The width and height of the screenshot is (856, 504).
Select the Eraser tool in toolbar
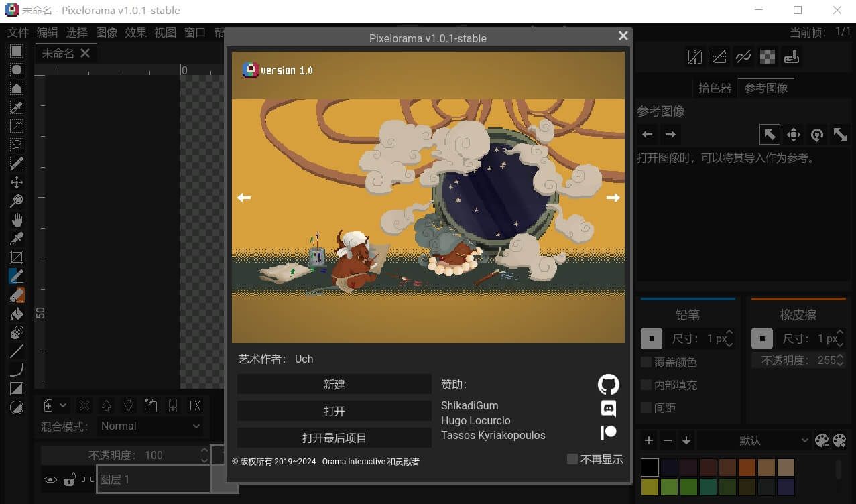[x=17, y=295]
